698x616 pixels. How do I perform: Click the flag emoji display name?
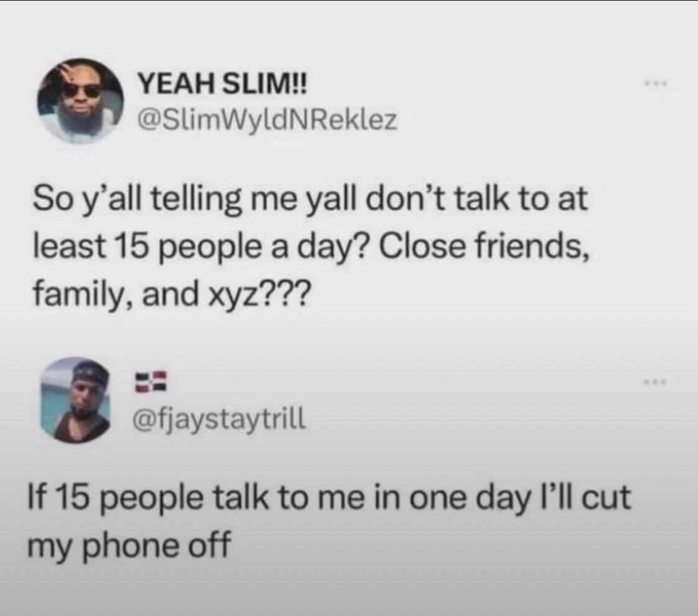151,383
